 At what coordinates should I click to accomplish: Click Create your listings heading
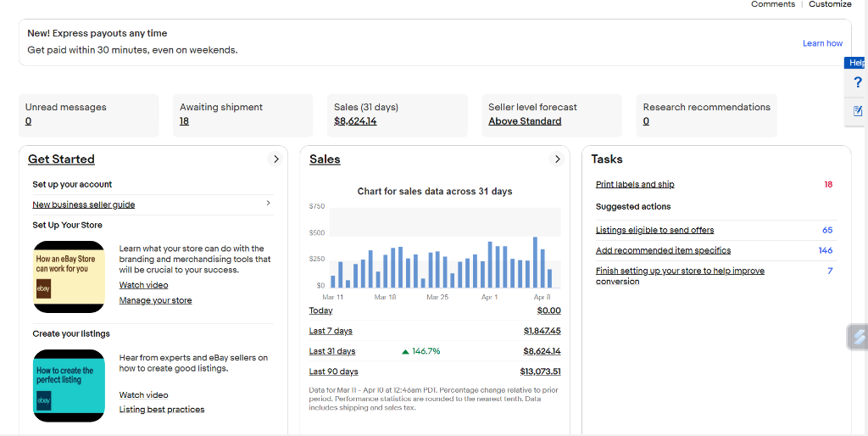71,333
